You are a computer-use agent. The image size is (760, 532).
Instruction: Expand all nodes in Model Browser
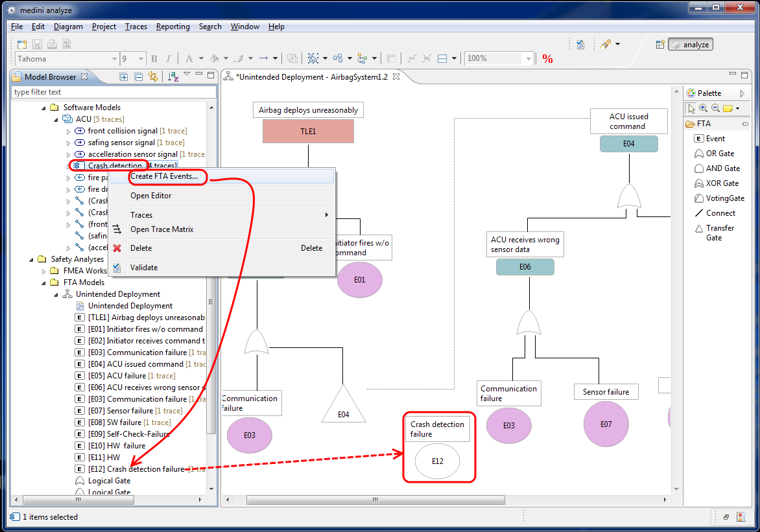click(124, 77)
